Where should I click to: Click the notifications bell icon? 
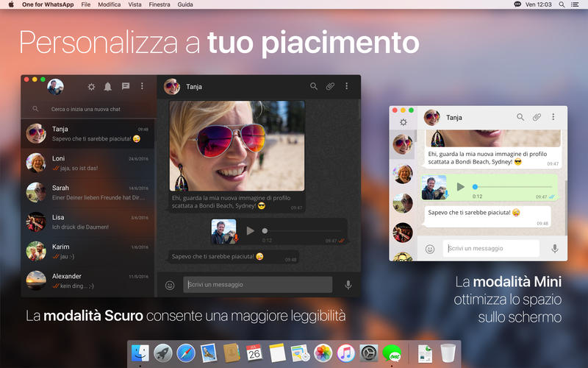pos(107,87)
